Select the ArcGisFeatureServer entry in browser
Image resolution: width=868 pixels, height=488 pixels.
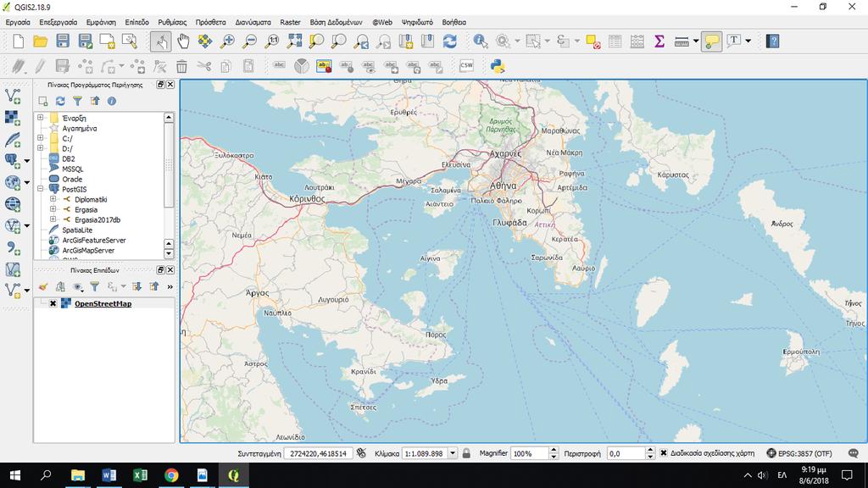94,240
